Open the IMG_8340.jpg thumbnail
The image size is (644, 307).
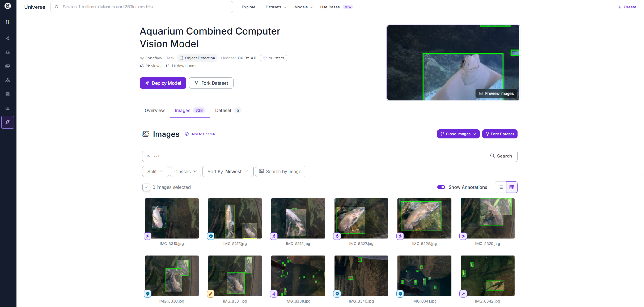tap(361, 276)
